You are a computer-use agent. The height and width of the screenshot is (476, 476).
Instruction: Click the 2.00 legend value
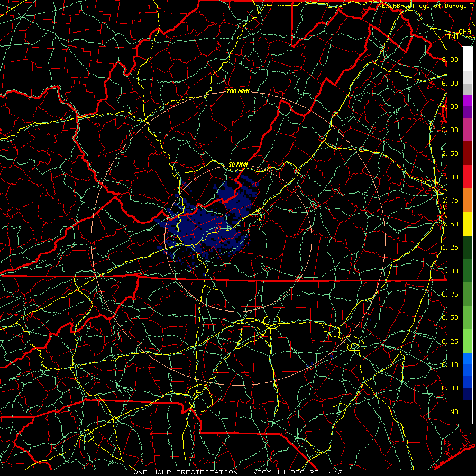[x=450, y=177]
